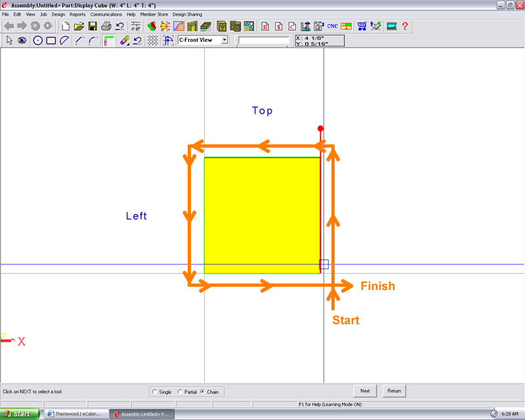
Task: Open the Reports menu
Action: [x=77, y=14]
